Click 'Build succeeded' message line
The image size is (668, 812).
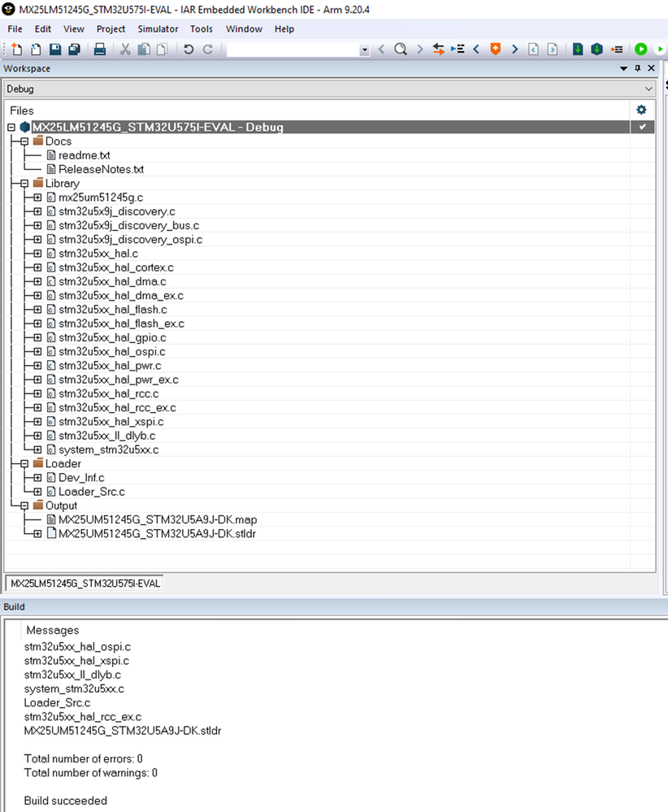click(x=65, y=801)
